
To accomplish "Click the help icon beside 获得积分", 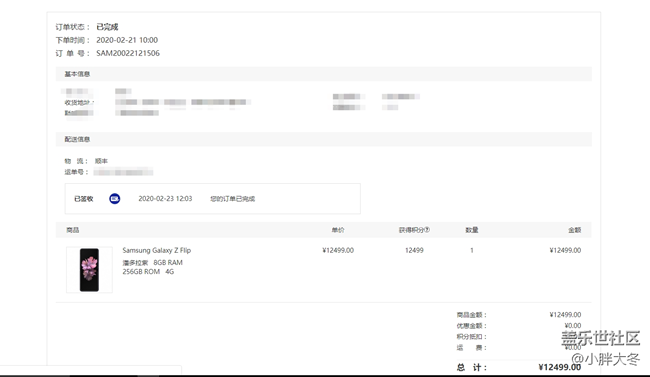I will (x=427, y=230).
